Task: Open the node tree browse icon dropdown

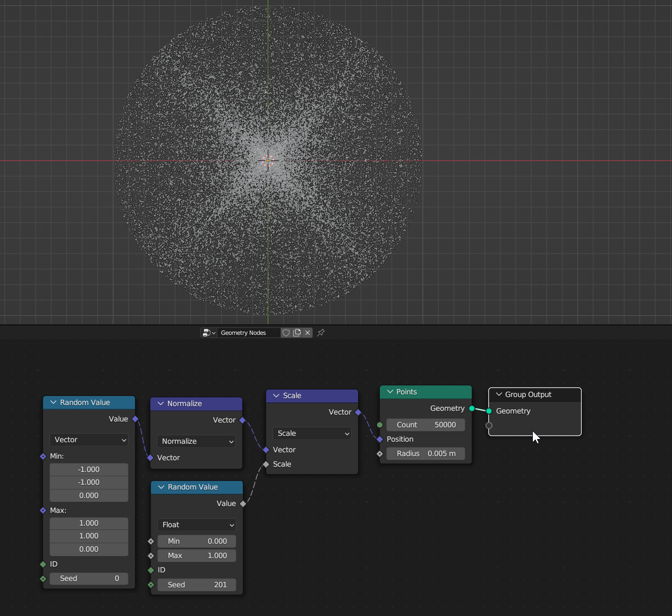Action: point(209,333)
